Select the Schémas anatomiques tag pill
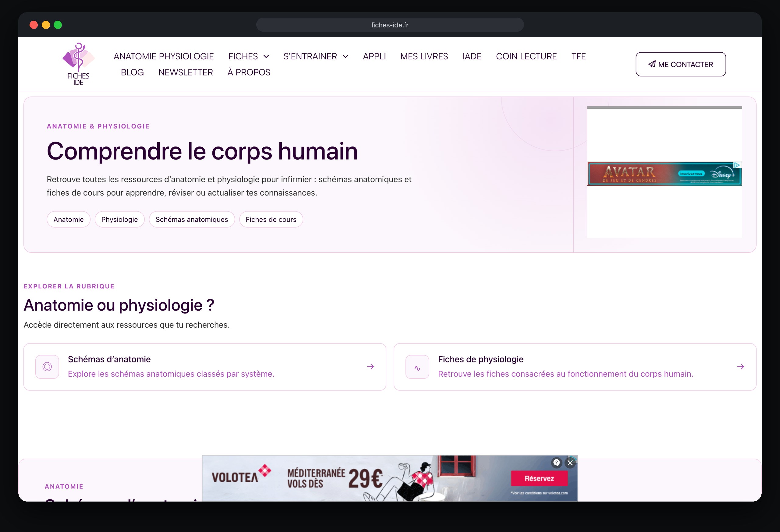This screenshot has height=532, width=780. pyautogui.click(x=192, y=219)
